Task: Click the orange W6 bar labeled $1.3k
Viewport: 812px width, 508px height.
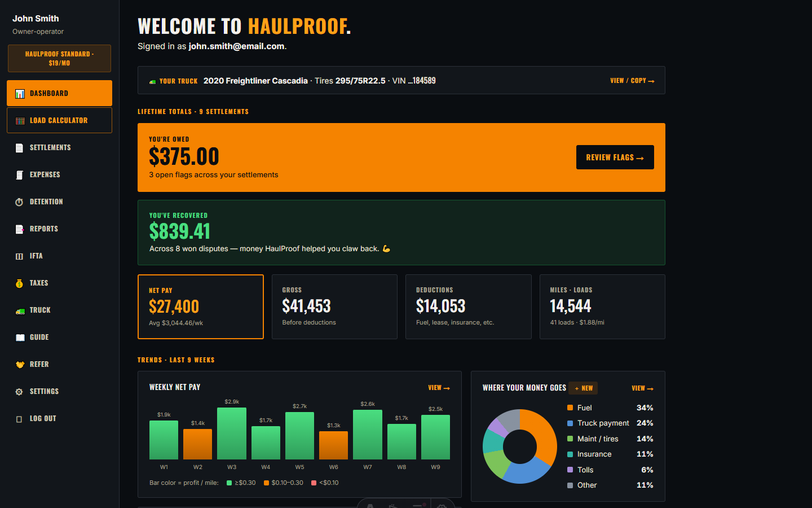Action: coord(334,446)
